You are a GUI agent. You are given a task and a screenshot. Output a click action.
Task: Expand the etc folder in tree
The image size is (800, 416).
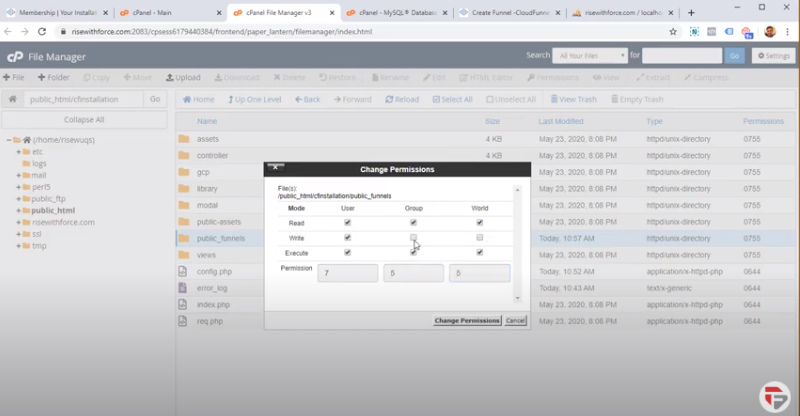(19, 151)
